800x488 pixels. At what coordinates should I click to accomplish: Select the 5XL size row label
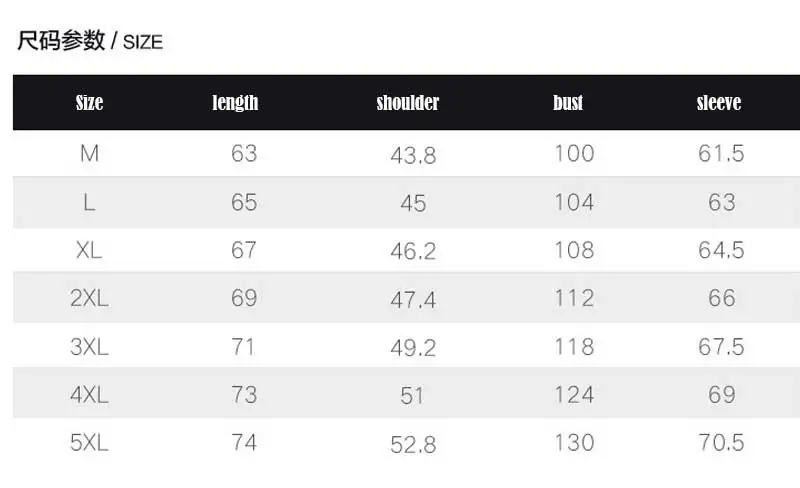click(x=89, y=442)
